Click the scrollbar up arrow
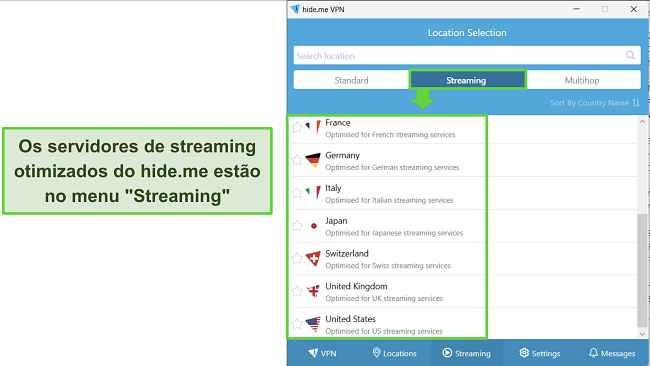This screenshot has height=366, width=650. coord(643,121)
